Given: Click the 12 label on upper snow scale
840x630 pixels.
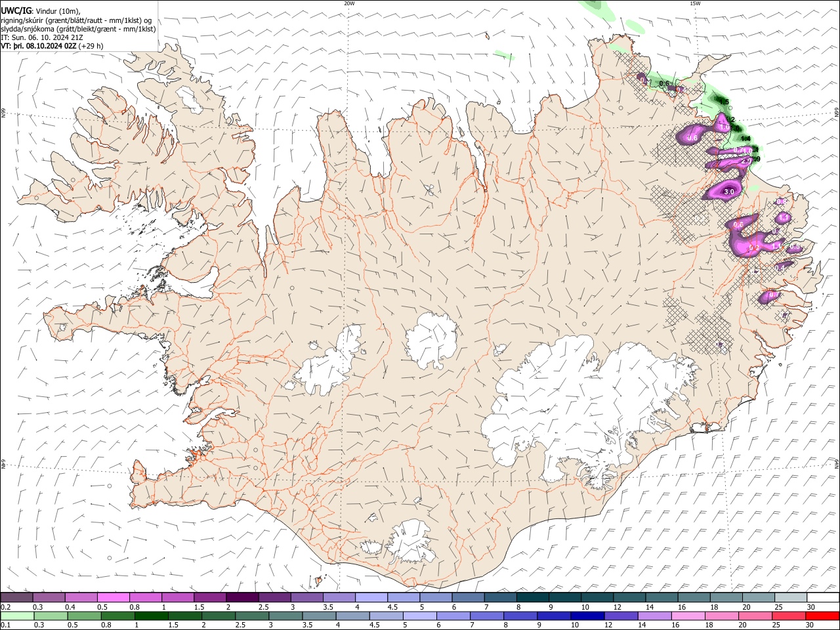Looking at the screenshot, I should point(618,607).
